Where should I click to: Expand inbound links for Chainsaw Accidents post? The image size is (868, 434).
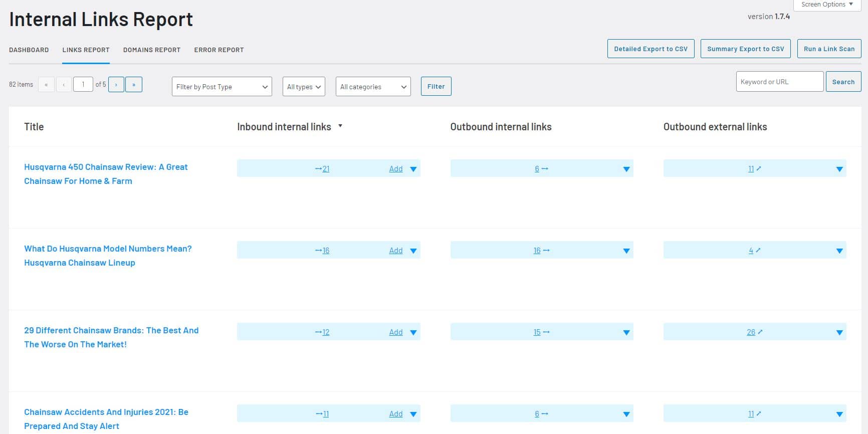click(413, 414)
